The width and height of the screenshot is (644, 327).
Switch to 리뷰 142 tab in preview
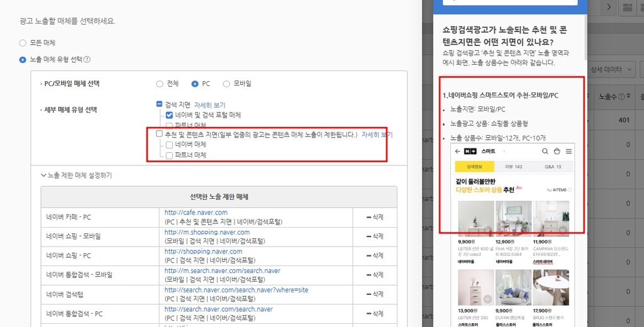point(513,167)
